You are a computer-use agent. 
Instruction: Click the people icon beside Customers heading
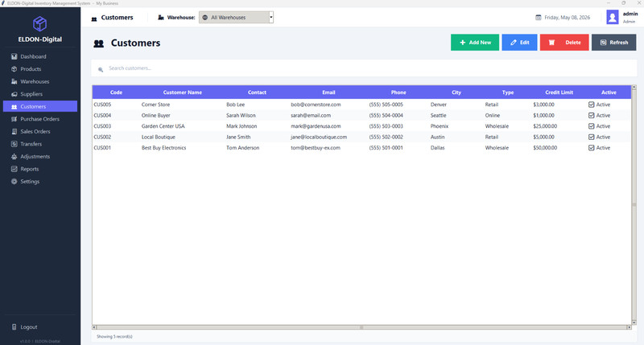coord(98,43)
